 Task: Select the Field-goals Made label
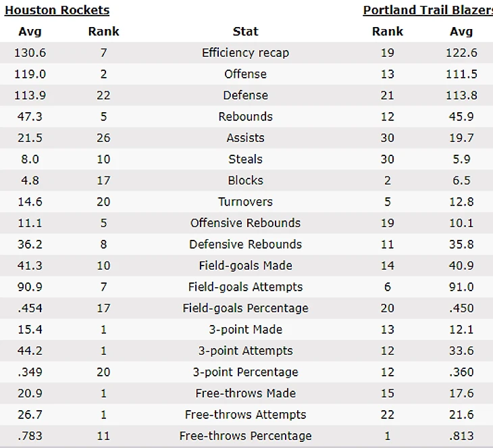[245, 266]
